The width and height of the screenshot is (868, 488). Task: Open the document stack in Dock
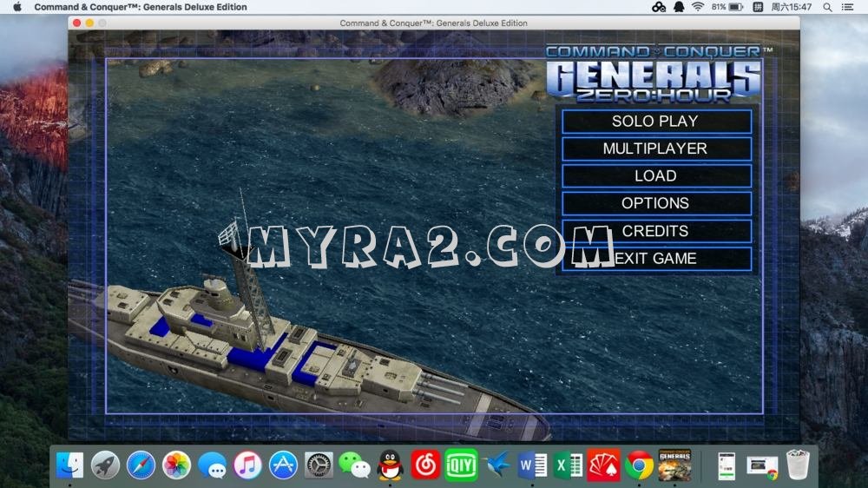click(727, 465)
